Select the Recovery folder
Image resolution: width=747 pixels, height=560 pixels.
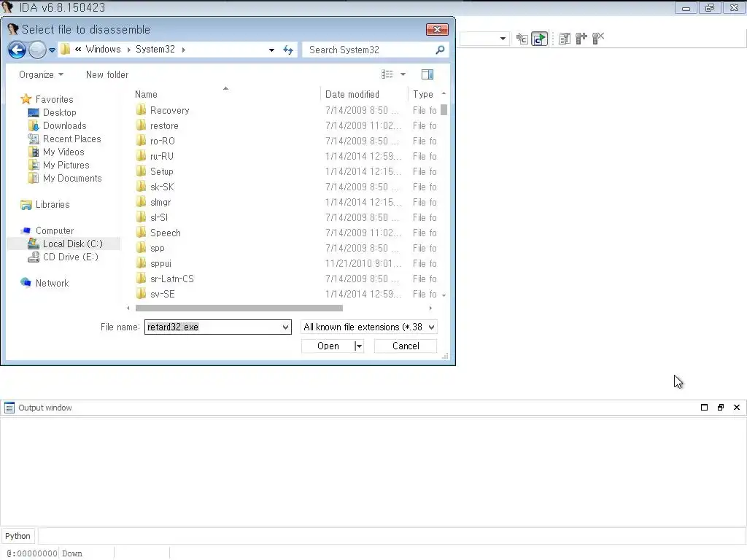pyautogui.click(x=169, y=111)
